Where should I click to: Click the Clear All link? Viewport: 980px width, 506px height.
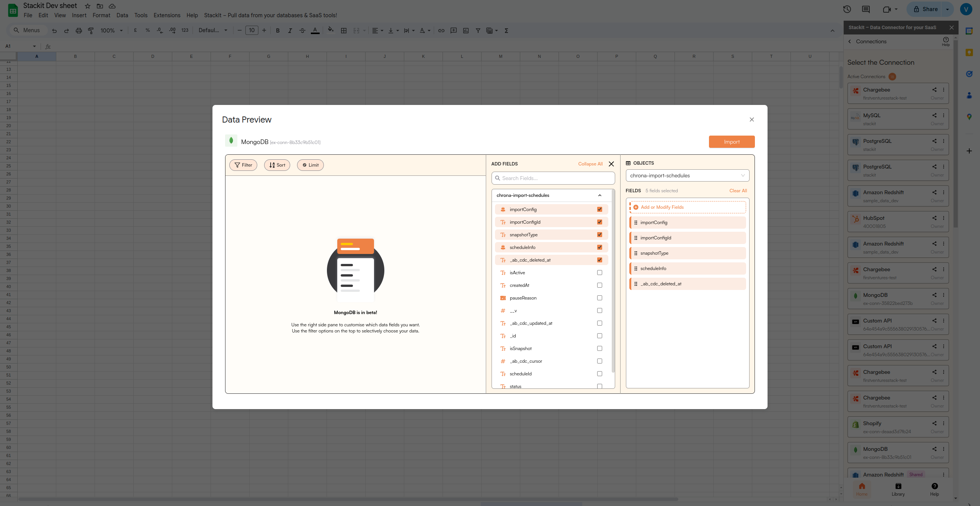[x=738, y=191]
